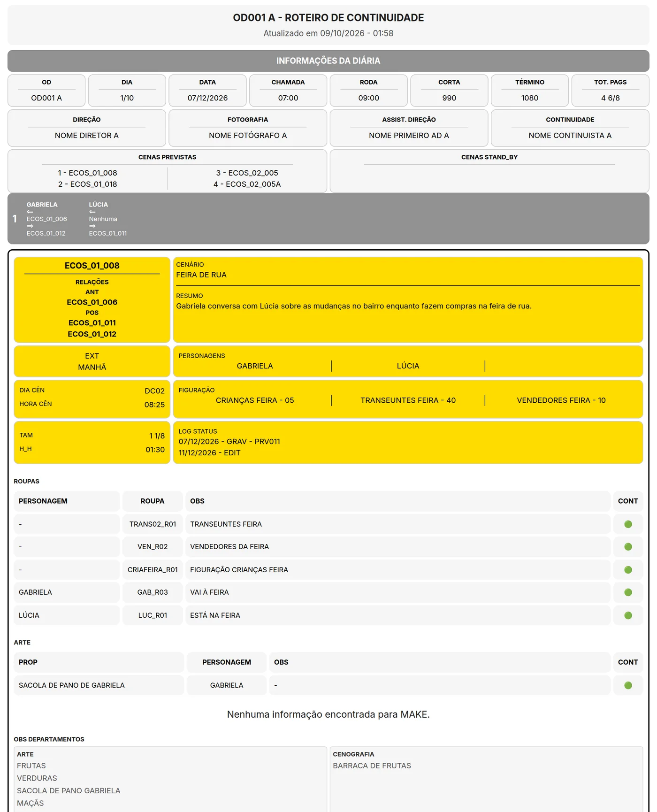Click green CONT dot for VEN_R02 row
The width and height of the screenshot is (657, 812).
(628, 547)
